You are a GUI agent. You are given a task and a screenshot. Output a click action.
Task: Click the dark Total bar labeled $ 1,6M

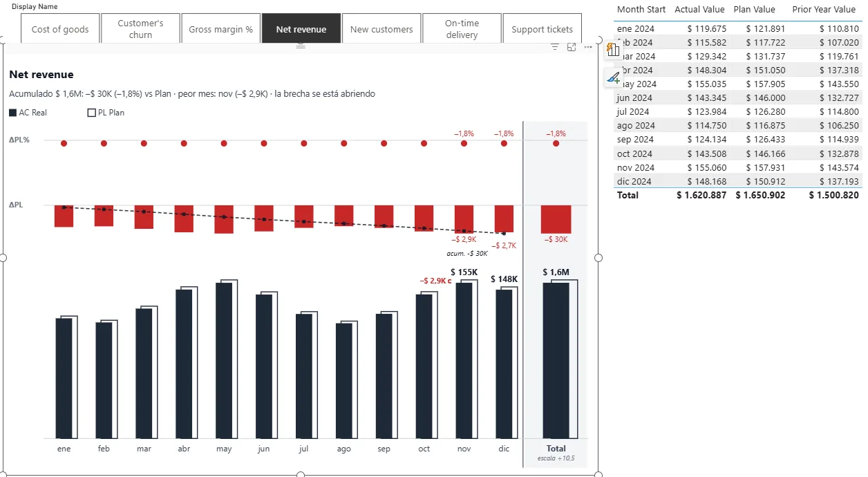click(556, 360)
